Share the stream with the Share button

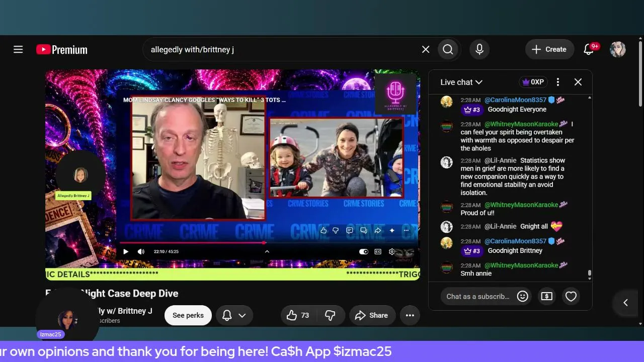(x=372, y=315)
